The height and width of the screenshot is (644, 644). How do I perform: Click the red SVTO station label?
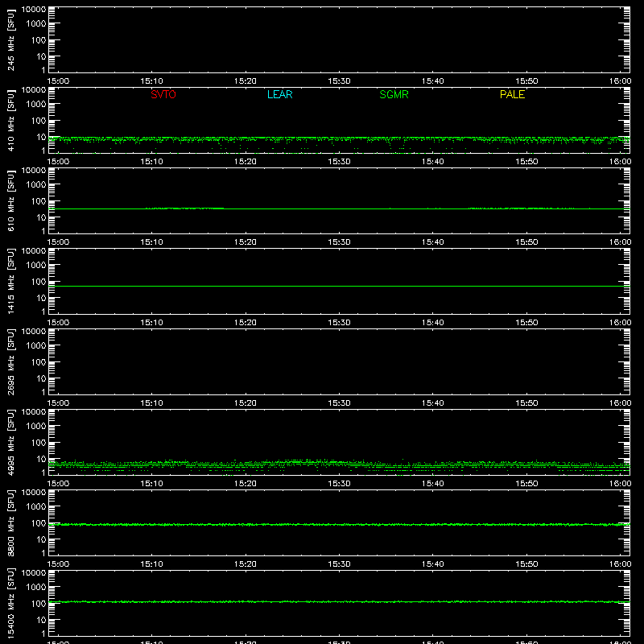163,94
